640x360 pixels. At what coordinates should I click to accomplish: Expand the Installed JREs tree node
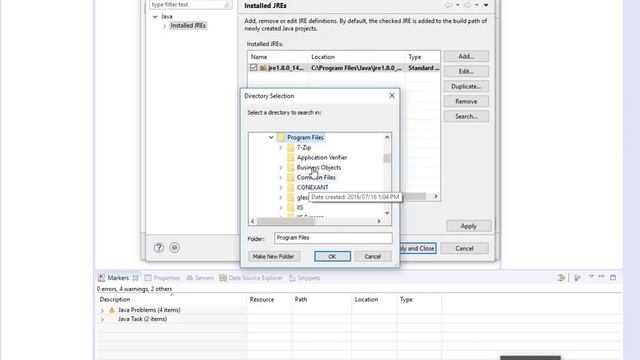point(165,26)
